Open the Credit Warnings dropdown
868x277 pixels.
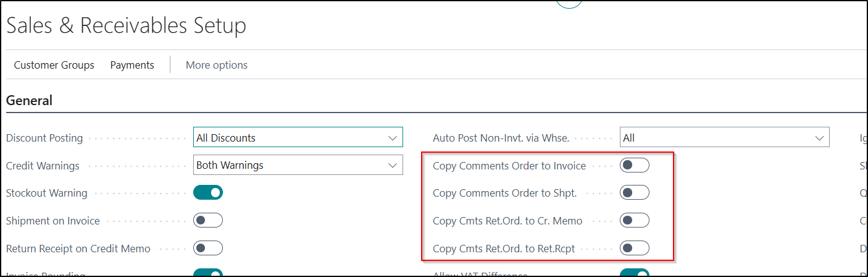click(x=298, y=166)
